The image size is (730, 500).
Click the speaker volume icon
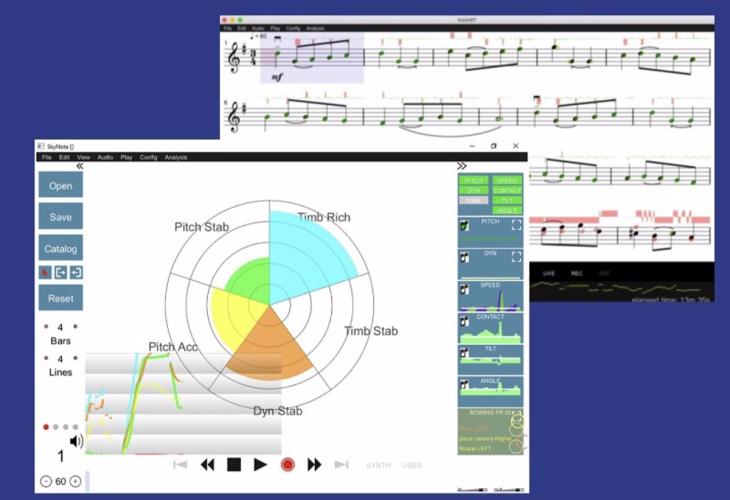pyautogui.click(x=76, y=440)
